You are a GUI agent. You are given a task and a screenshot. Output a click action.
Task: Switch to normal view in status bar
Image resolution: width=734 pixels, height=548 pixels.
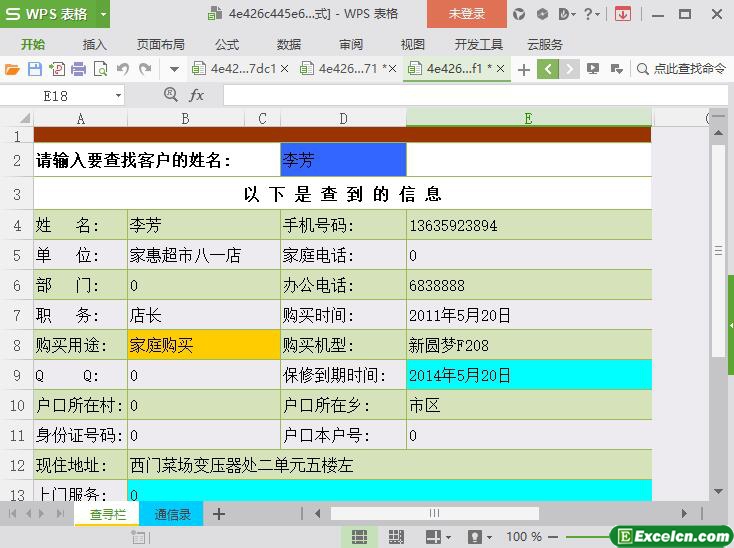(x=358, y=537)
